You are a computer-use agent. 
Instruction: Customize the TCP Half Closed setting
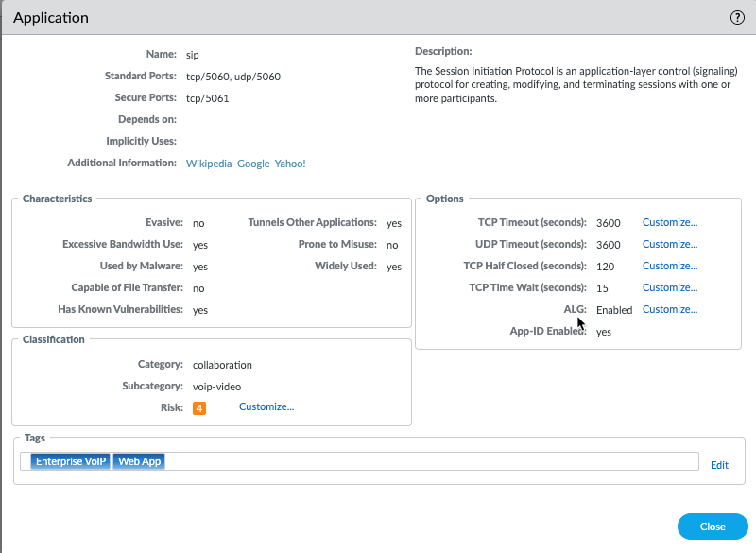point(669,267)
